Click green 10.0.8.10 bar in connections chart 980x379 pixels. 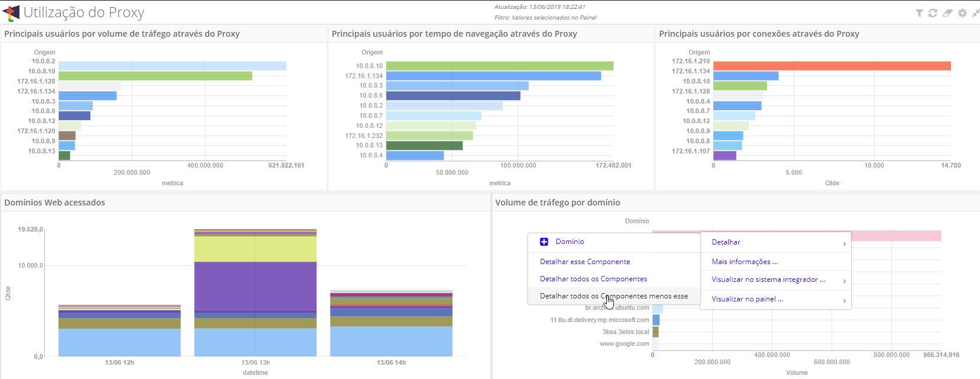point(740,86)
